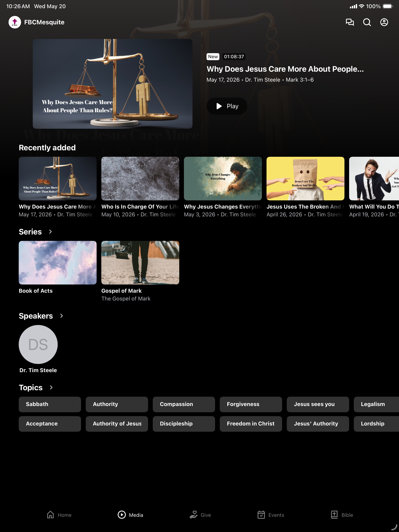399x532 pixels.
Task: Open the Gospel of Mark series title
Action: [x=122, y=291]
